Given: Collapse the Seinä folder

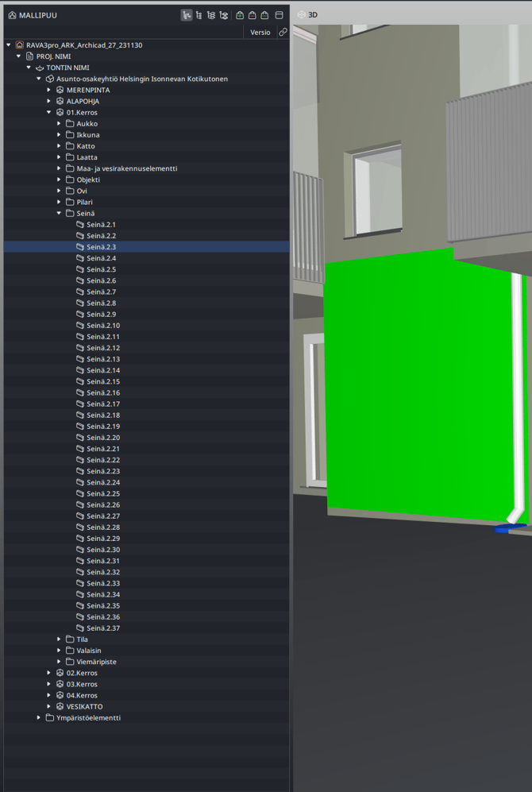Looking at the screenshot, I should point(60,214).
